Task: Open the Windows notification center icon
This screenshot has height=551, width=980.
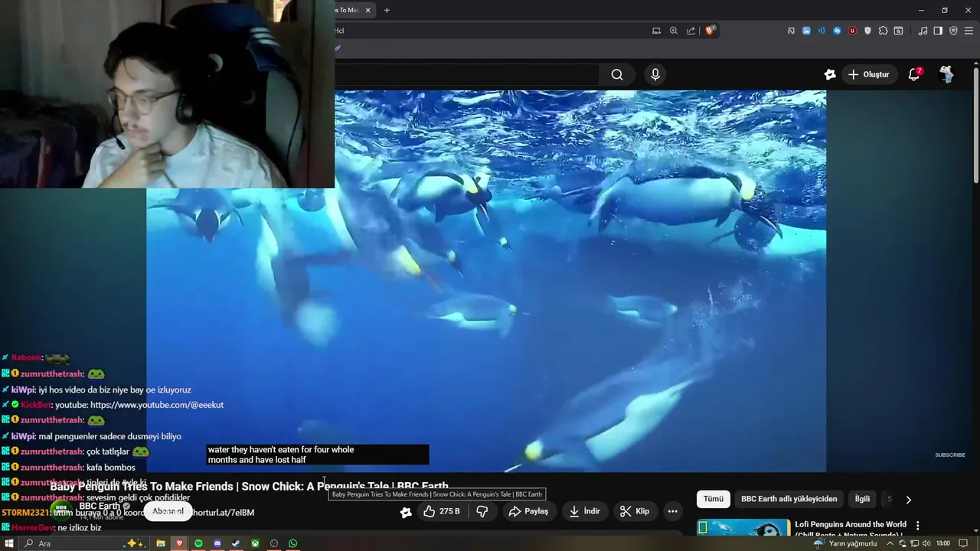Action: pyautogui.click(x=963, y=543)
